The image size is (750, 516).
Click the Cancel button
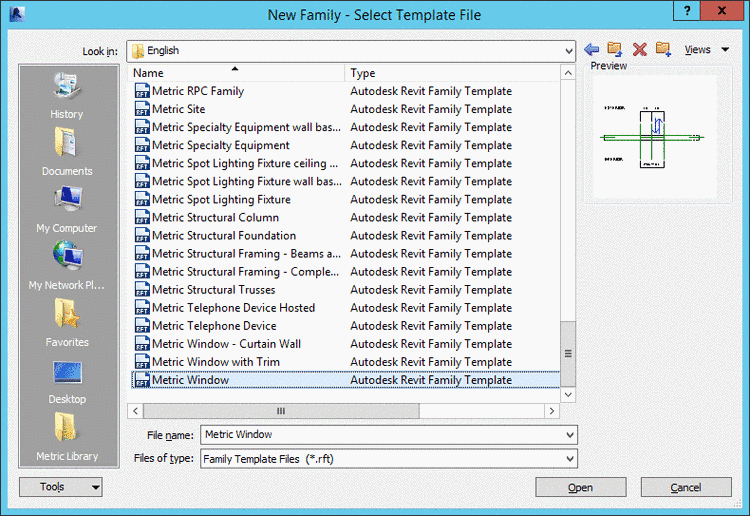coord(686,487)
